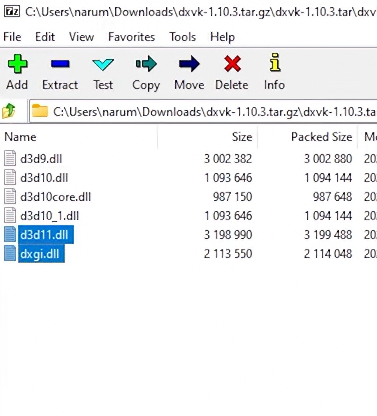Click packed size value 2 114 048
Screen dimensions: 377x416
pyautogui.click(x=328, y=254)
